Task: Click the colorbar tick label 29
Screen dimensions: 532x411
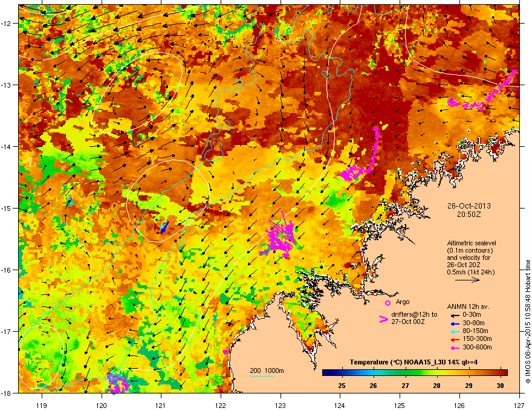Action: [469, 386]
